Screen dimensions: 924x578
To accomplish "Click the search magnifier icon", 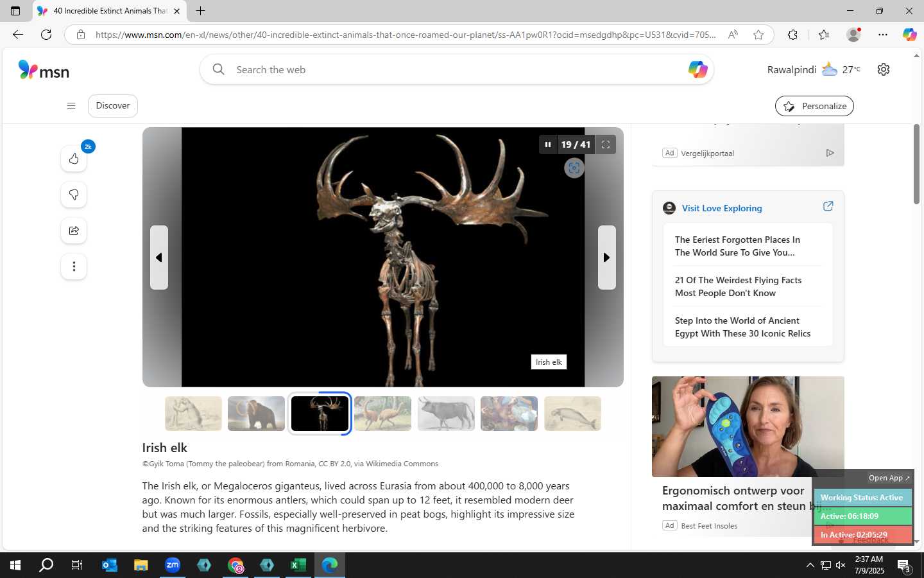I will click(218, 69).
